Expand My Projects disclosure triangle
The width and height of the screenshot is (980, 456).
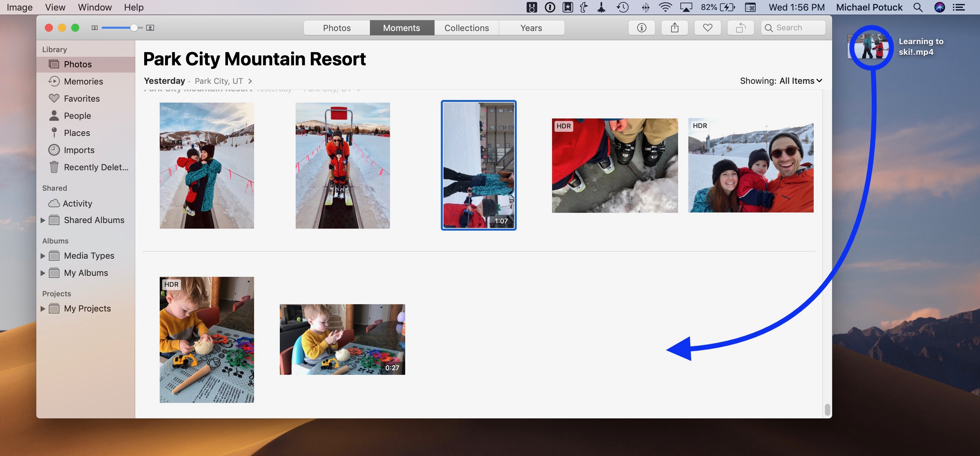pos(43,309)
